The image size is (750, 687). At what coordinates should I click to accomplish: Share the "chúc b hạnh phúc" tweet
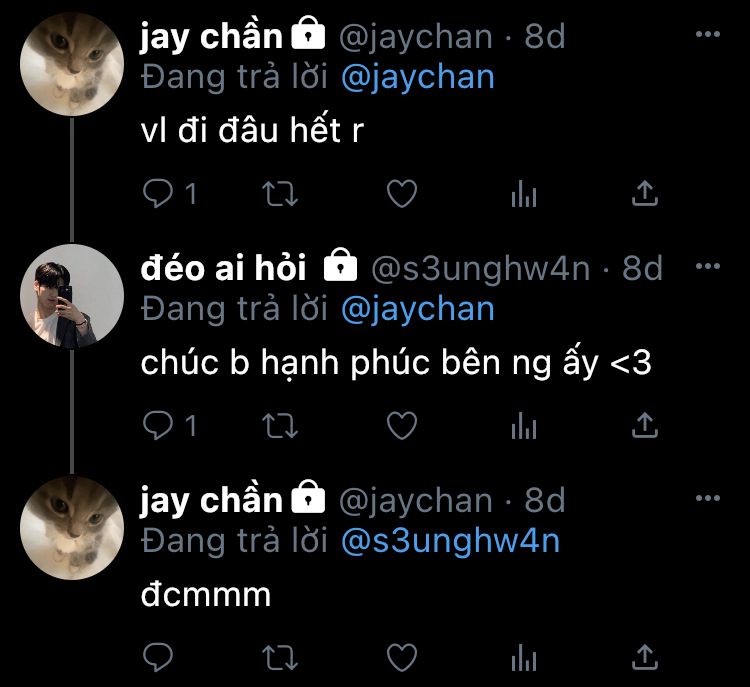[645, 425]
